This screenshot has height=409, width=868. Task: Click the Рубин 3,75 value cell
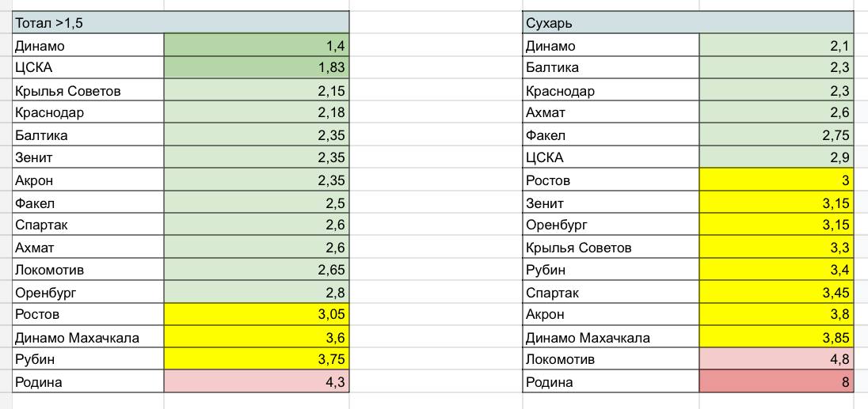click(257, 359)
